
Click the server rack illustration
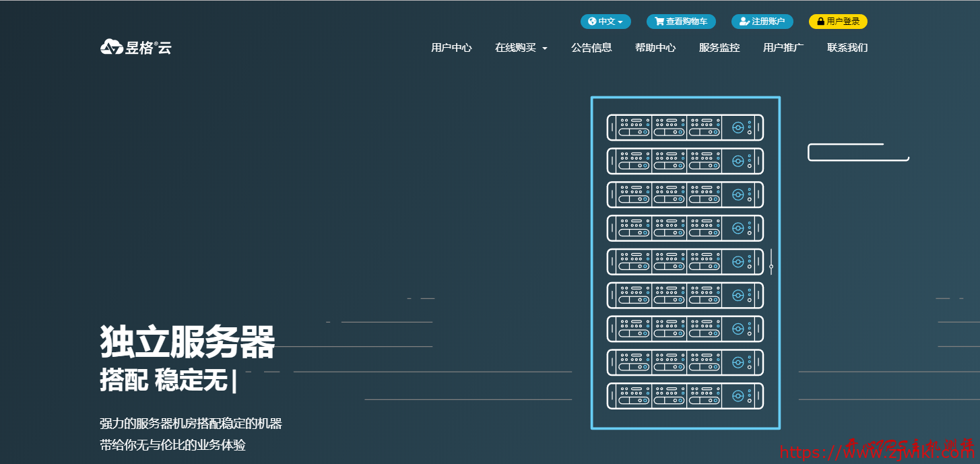[x=685, y=263]
